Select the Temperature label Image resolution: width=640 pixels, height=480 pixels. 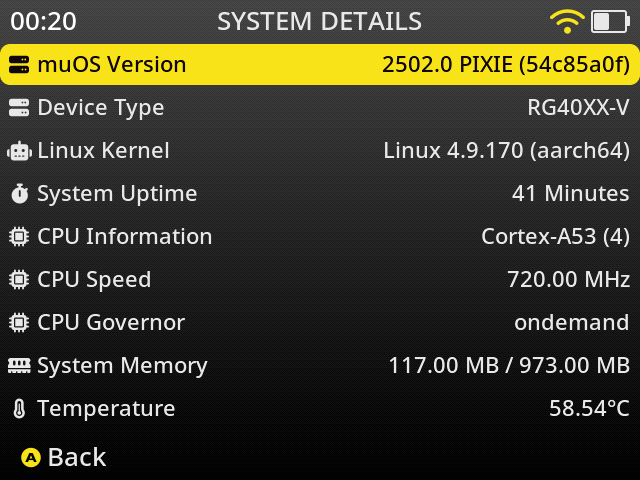tap(106, 409)
